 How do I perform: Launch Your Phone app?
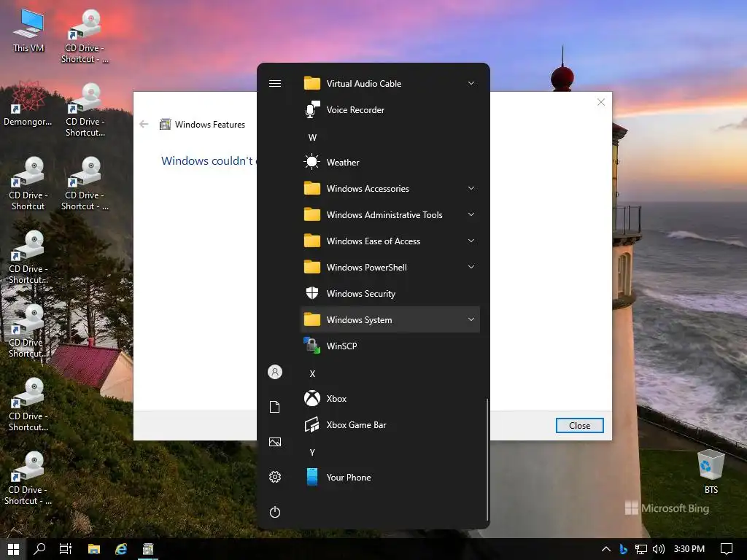tap(390, 477)
